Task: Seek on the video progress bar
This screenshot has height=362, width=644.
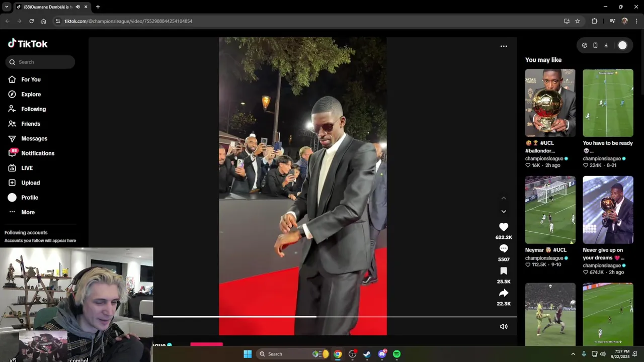Action: tap(335, 317)
